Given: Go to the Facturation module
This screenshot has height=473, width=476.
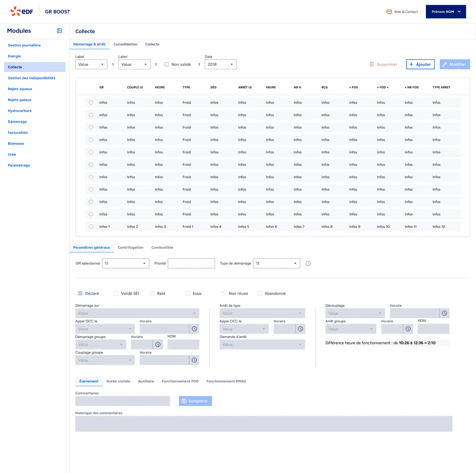Looking at the screenshot, I should point(18,133).
